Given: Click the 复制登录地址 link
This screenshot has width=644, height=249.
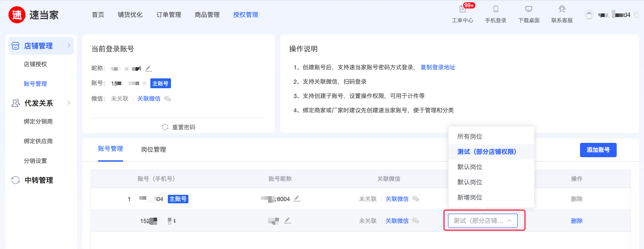Looking at the screenshot, I should [x=438, y=68].
